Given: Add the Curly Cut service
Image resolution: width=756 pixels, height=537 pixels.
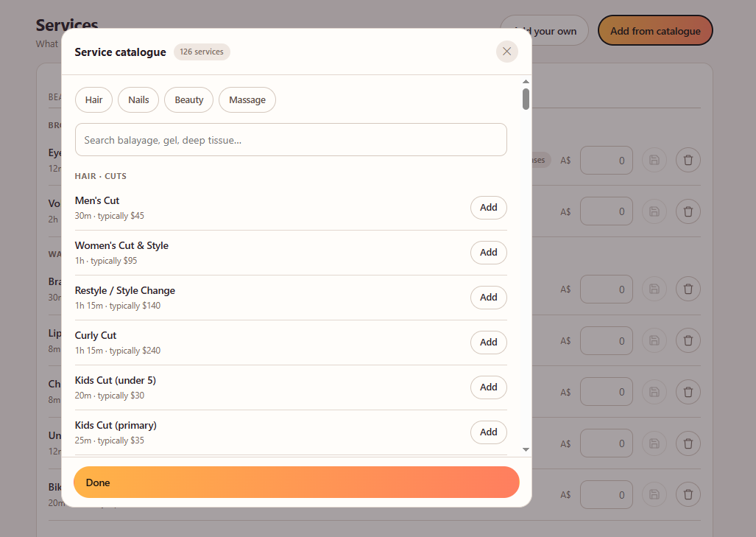Looking at the screenshot, I should [x=488, y=342].
